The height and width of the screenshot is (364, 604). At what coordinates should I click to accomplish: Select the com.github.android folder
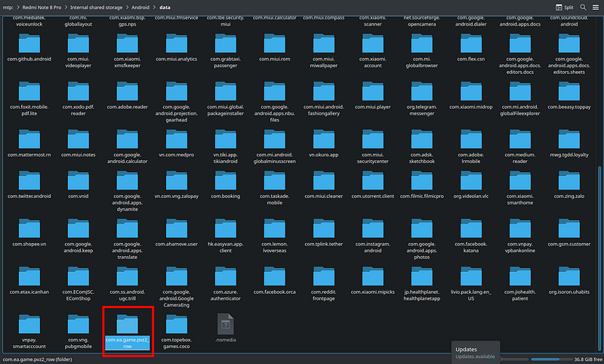pyautogui.click(x=29, y=48)
